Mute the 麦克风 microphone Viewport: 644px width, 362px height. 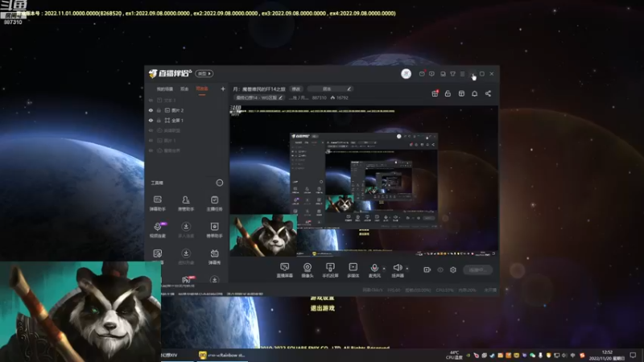point(374,270)
